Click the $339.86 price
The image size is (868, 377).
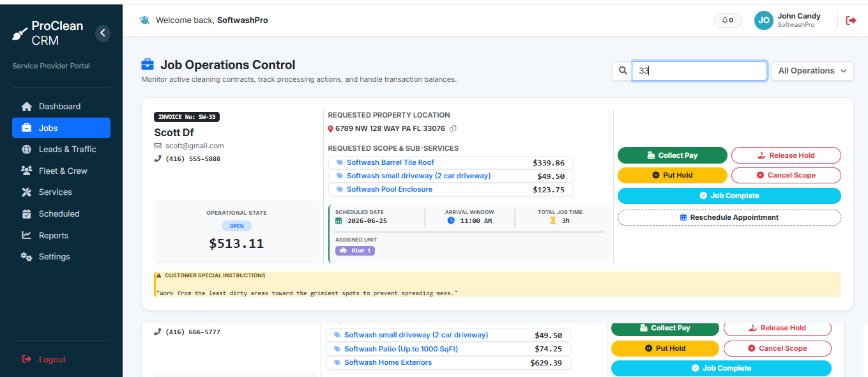pyautogui.click(x=549, y=163)
